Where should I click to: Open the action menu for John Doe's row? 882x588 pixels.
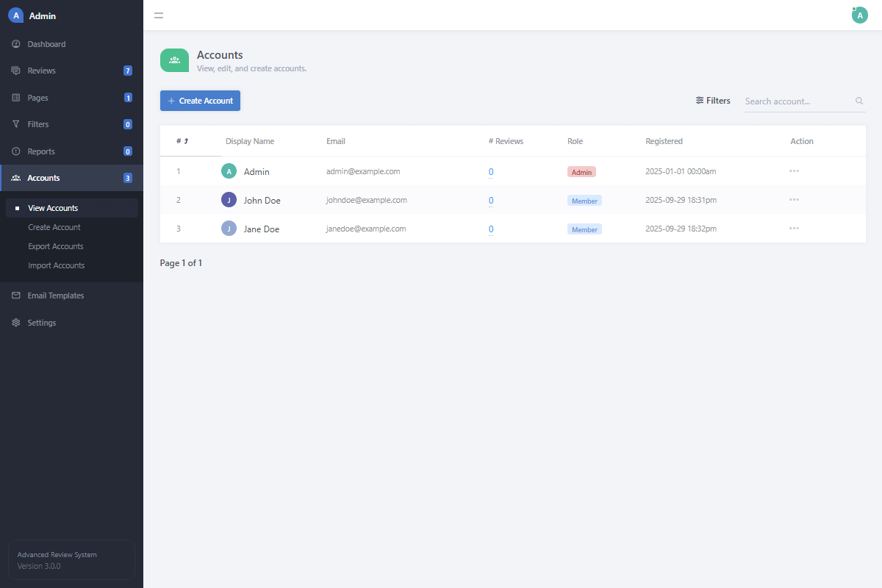tap(794, 199)
